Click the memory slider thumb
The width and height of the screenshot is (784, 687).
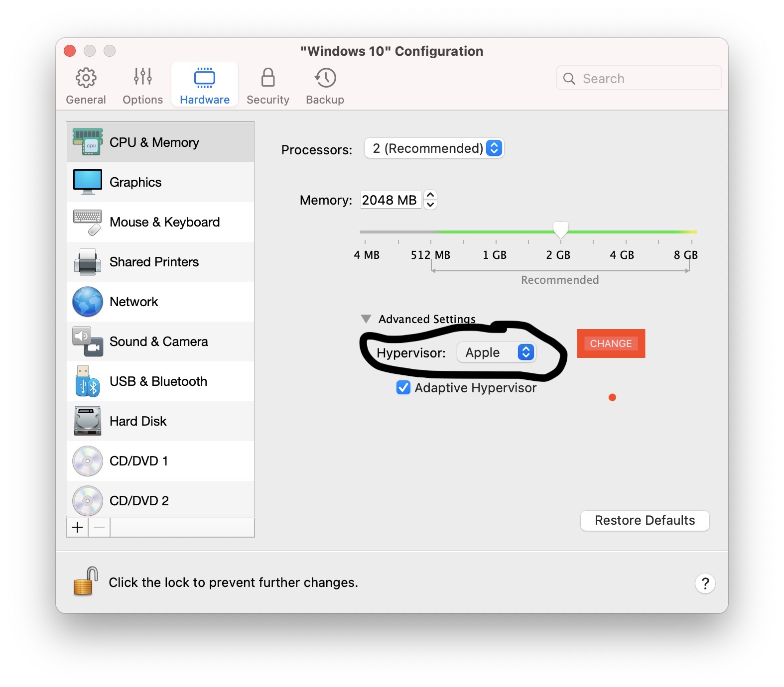(x=561, y=230)
